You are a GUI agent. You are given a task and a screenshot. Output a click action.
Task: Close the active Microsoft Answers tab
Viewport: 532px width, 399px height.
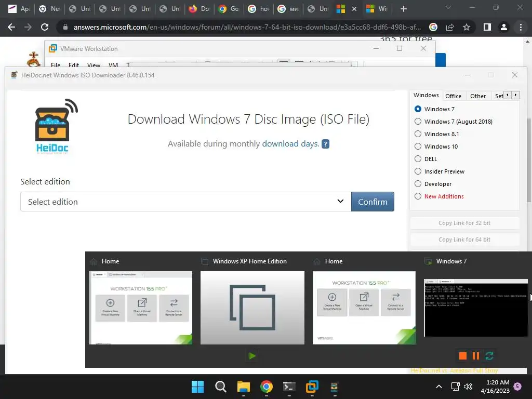[x=354, y=9]
